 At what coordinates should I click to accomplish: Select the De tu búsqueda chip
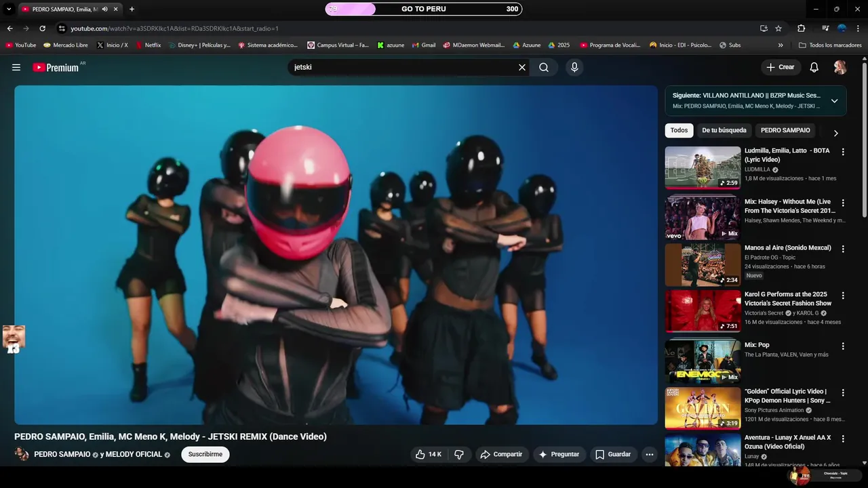(724, 130)
